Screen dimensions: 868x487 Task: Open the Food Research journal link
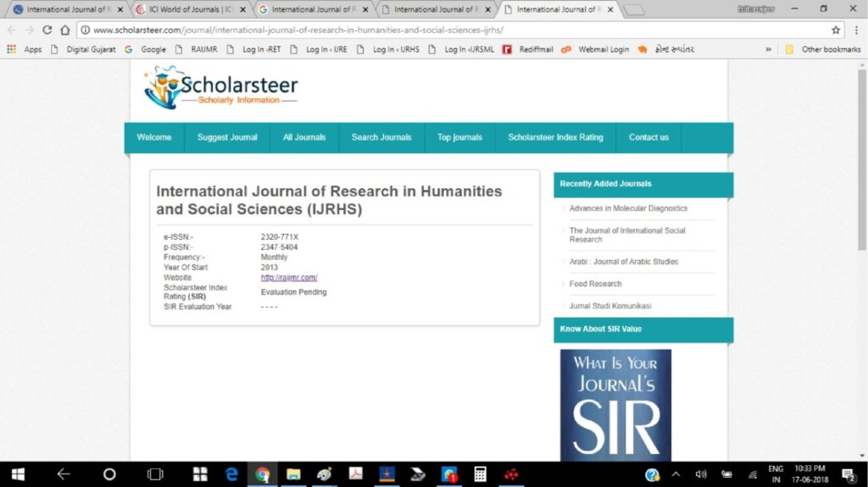[x=595, y=284]
